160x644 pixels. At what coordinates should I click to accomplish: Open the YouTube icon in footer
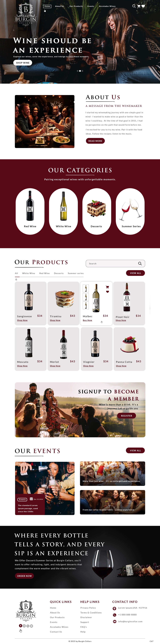pyautogui.click(x=32, y=626)
